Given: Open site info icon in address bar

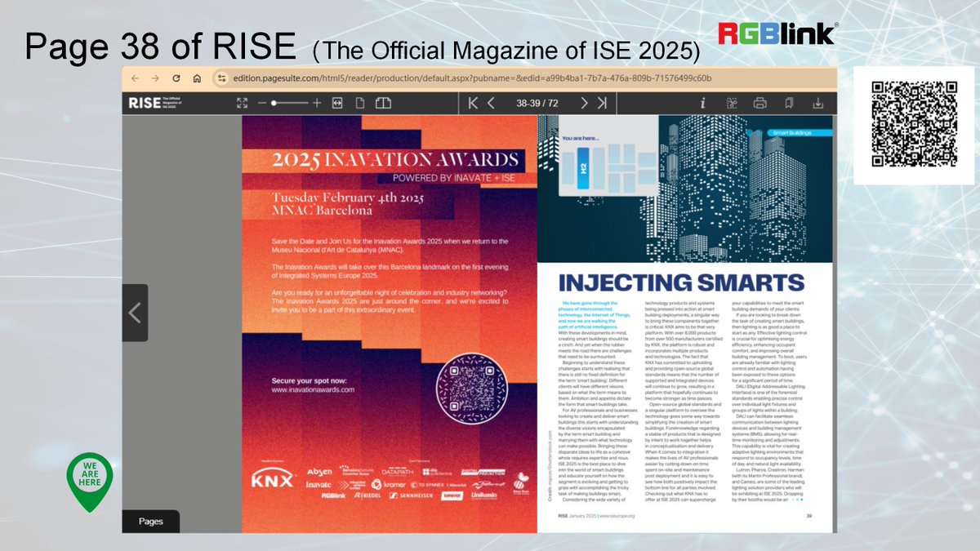Looking at the screenshot, I should [x=220, y=78].
